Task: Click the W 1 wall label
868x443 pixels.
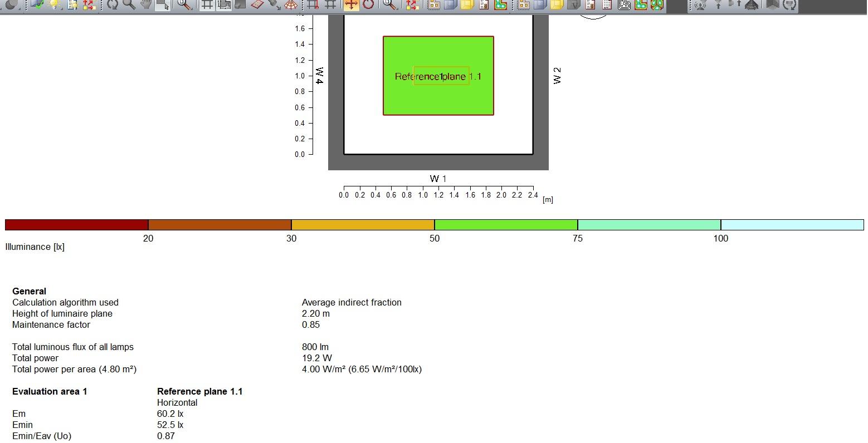Action: click(x=438, y=179)
